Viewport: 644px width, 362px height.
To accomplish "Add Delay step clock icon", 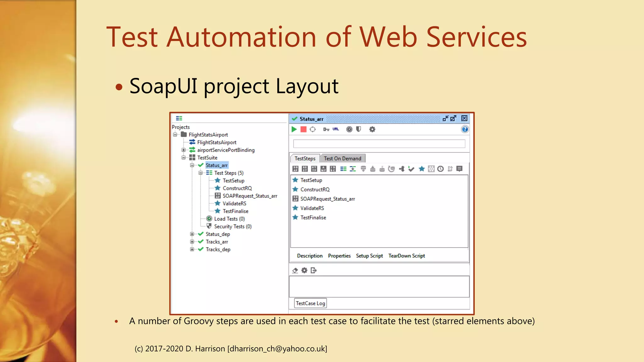I will coord(441,169).
